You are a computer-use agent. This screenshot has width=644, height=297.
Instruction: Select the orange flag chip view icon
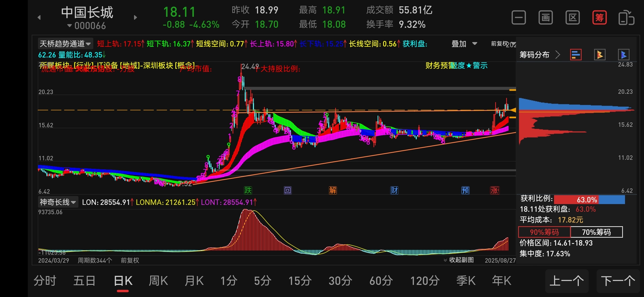pos(600,54)
